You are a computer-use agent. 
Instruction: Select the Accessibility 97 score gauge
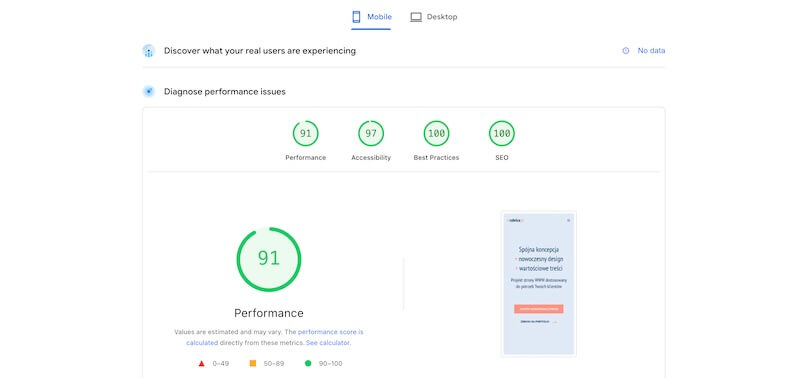coord(371,134)
